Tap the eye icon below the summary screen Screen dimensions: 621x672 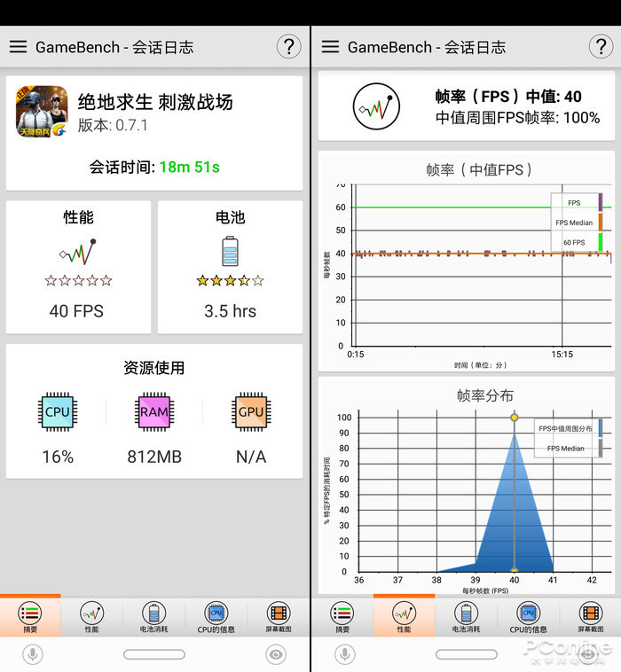coord(276,654)
